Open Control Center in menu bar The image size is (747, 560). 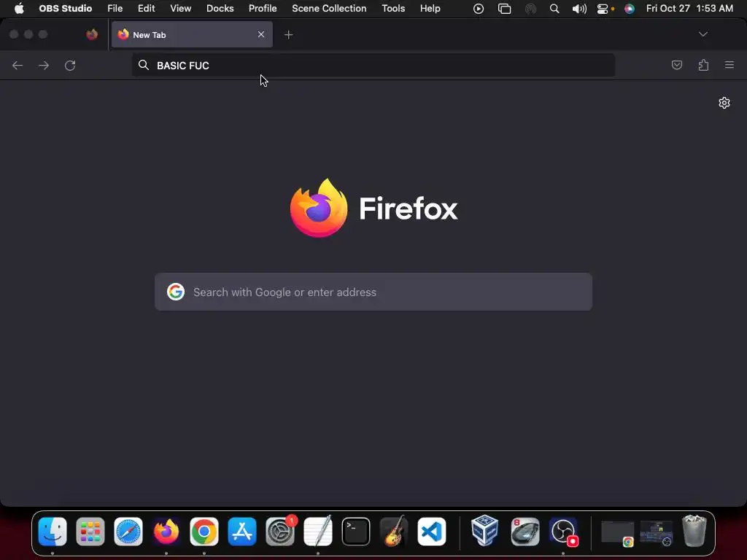603,9
